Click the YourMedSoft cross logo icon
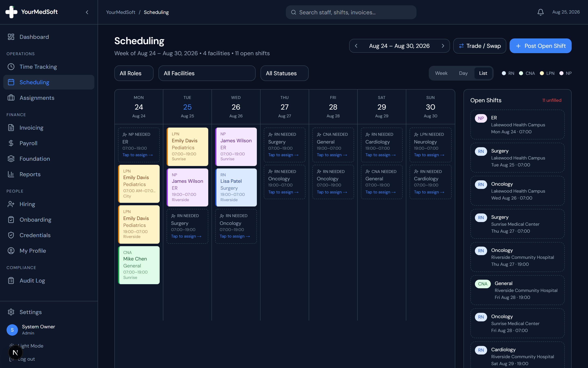 (x=11, y=12)
